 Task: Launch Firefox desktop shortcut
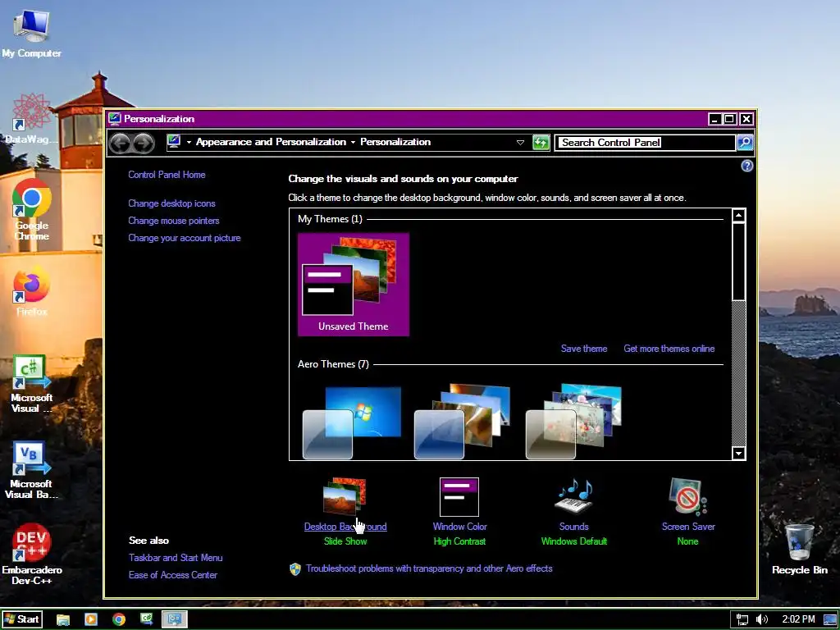tap(31, 292)
